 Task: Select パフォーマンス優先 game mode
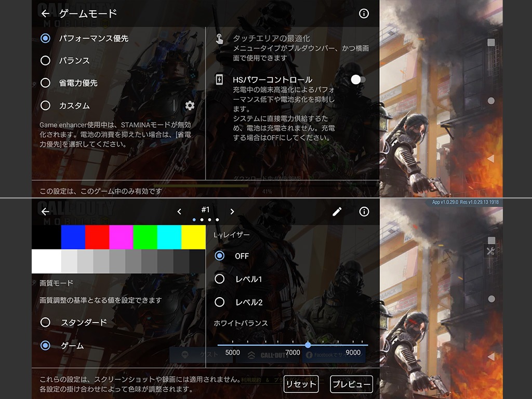(x=84, y=38)
